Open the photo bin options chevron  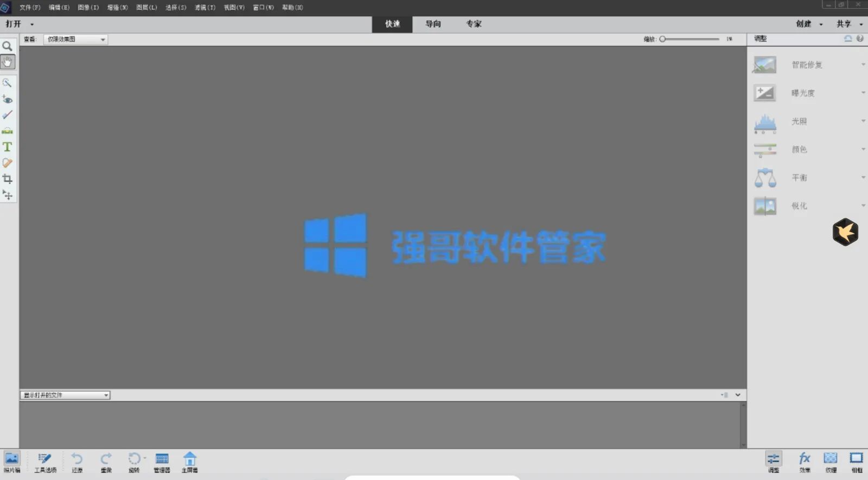click(738, 395)
